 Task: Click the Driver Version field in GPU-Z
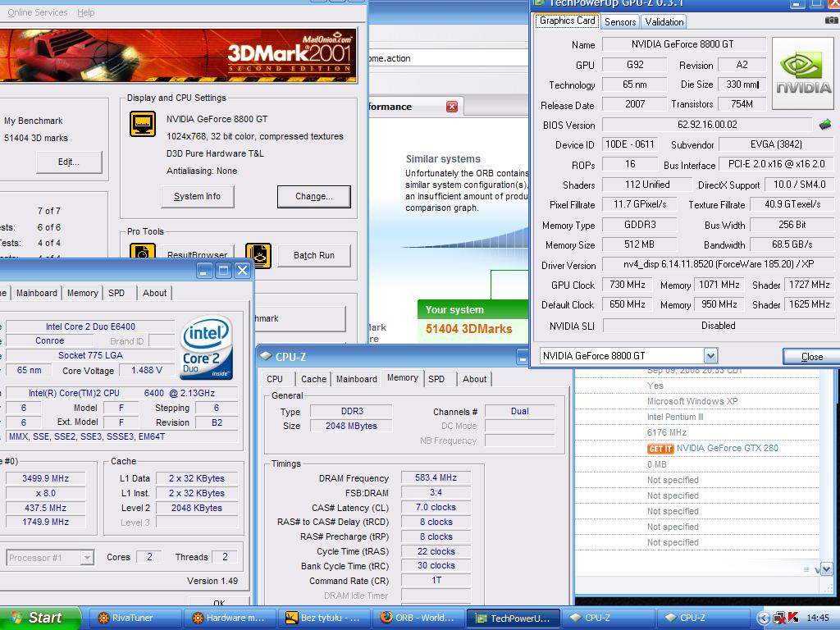tap(718, 265)
